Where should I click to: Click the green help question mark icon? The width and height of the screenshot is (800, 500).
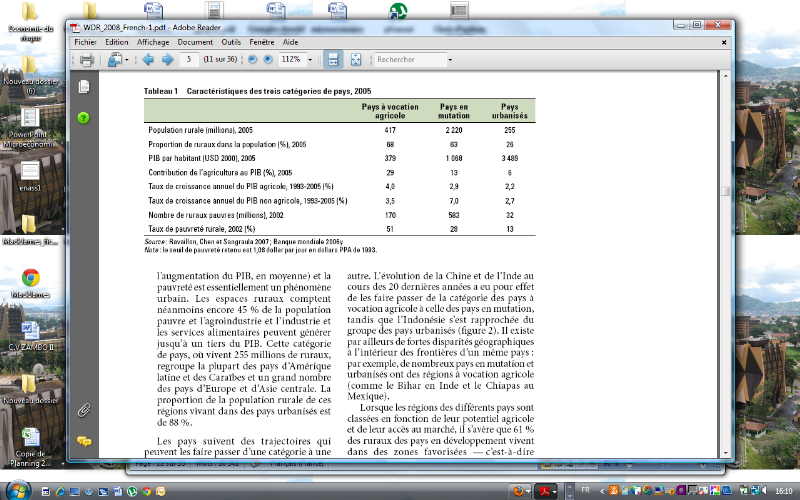[x=84, y=118]
